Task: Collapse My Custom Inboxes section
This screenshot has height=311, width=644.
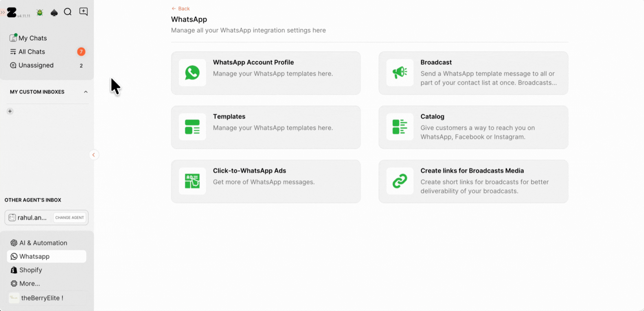Action: [86, 92]
